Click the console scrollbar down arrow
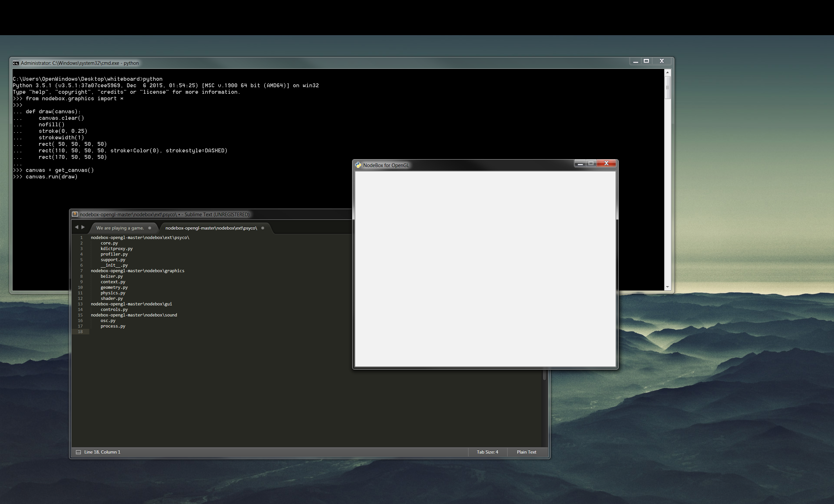The height and width of the screenshot is (504, 834). (668, 287)
